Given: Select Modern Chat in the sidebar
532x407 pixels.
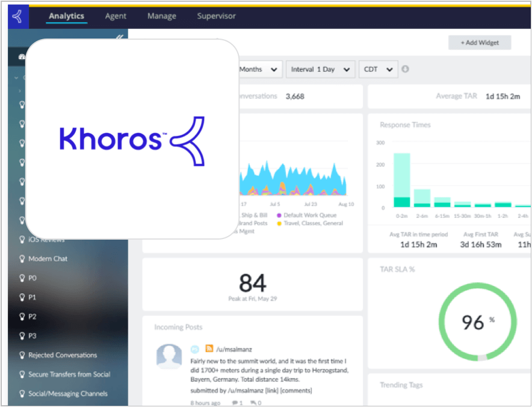Looking at the screenshot, I should (x=48, y=259).
